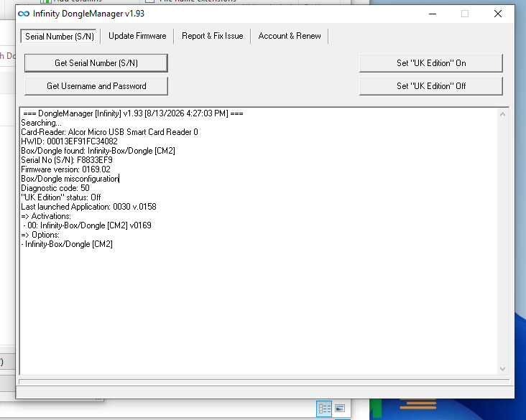This screenshot has width=526, height=420.
Task: Minimize the DongleManager window
Action: pyautogui.click(x=433, y=14)
